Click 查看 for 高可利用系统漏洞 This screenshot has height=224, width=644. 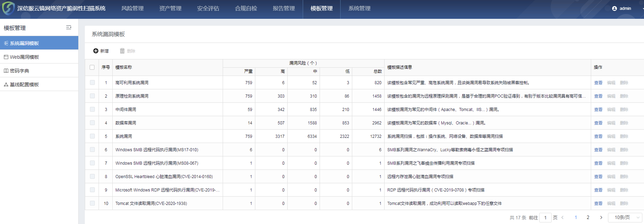pyautogui.click(x=598, y=83)
